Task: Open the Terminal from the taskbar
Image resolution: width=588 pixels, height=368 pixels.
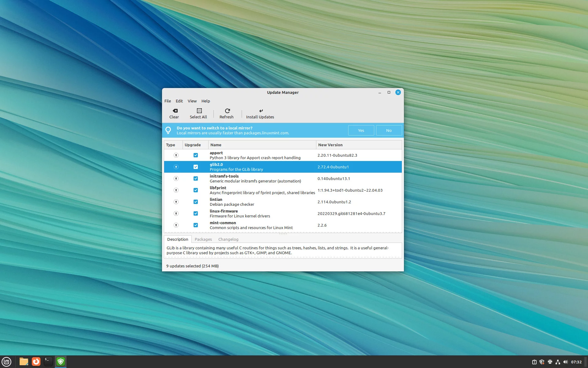Action: (x=48, y=362)
